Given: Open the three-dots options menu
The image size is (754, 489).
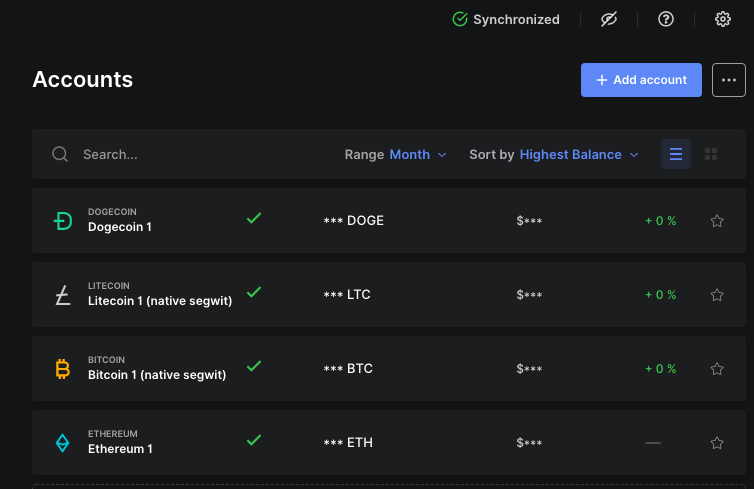Looking at the screenshot, I should (729, 80).
